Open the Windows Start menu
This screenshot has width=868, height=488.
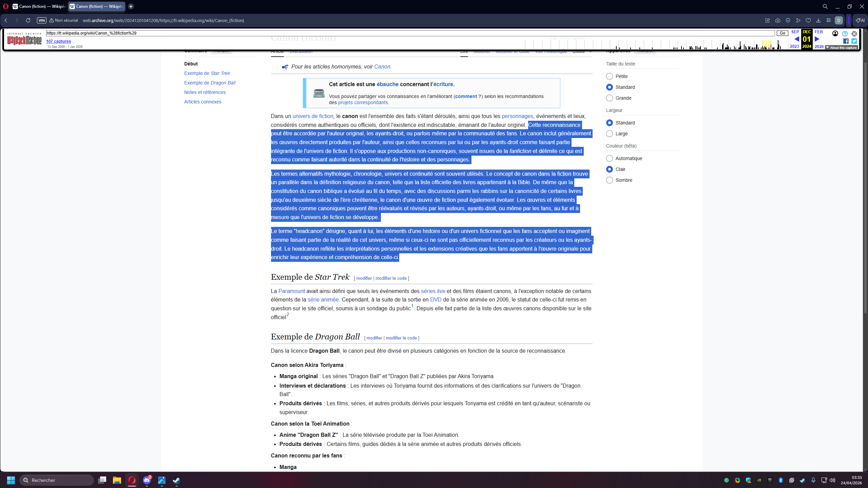[11, 480]
